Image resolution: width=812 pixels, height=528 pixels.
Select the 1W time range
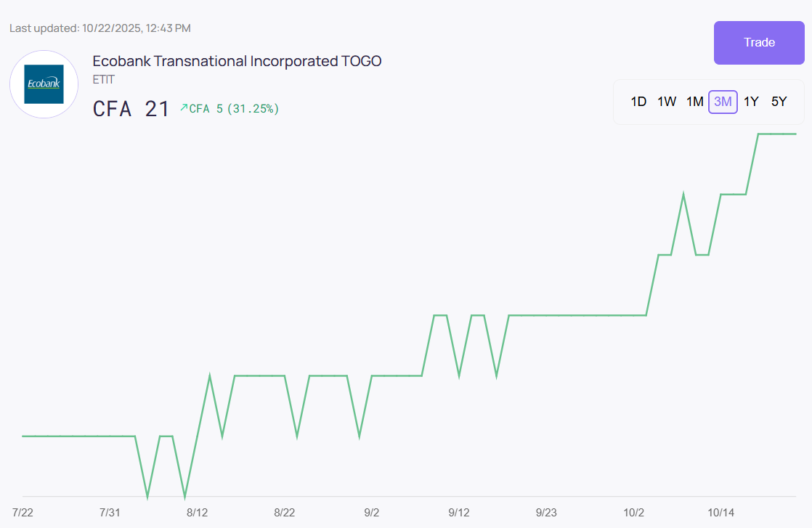[667, 102]
